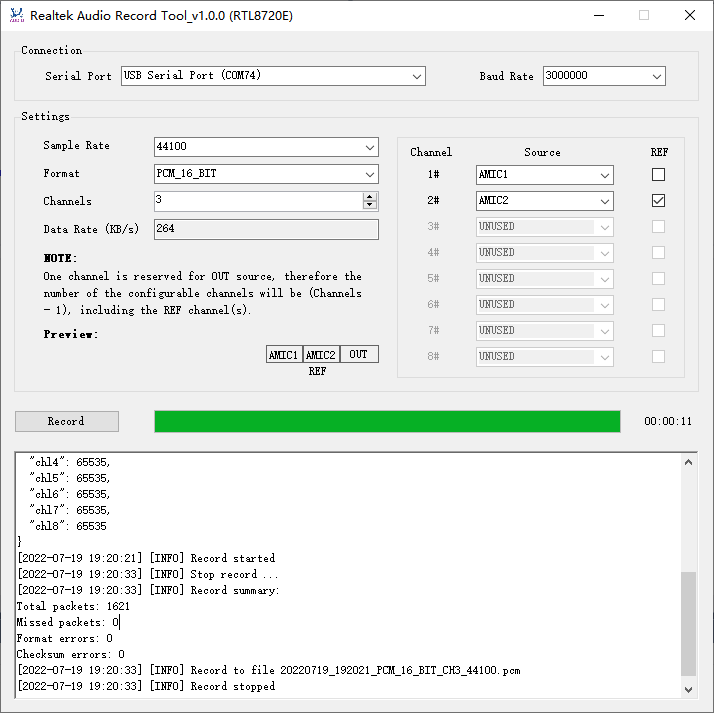Click AMIC1 cell in Preview

(284, 354)
